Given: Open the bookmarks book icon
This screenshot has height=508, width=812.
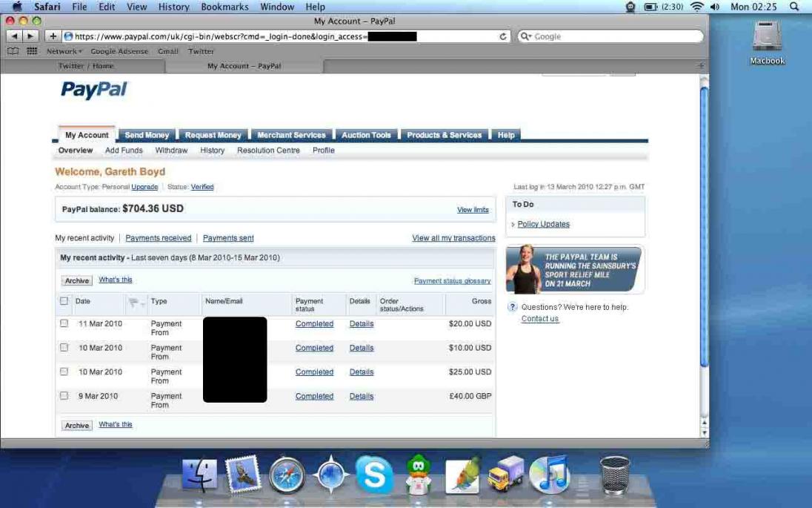Looking at the screenshot, I should coord(13,50).
